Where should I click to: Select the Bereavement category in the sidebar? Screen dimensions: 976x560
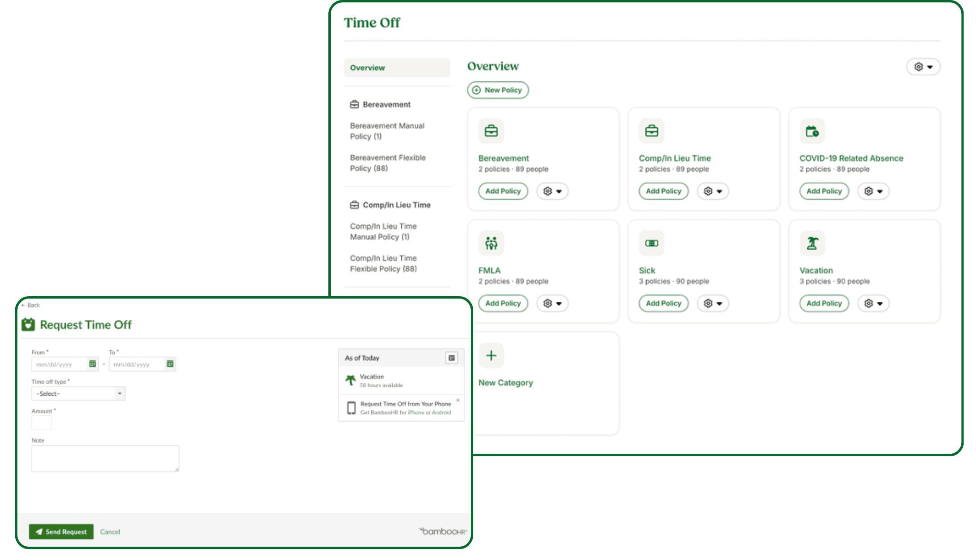386,104
